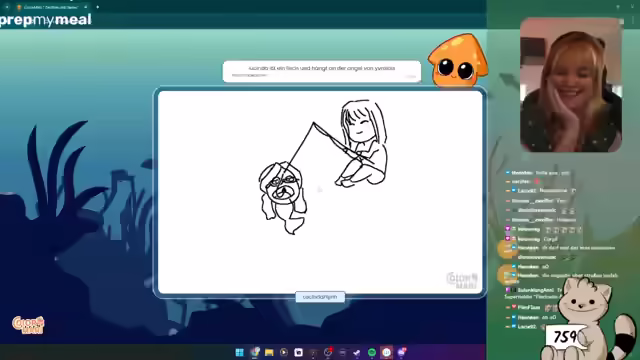The image size is (640, 360).
Task: Click the sentence prompt bubble above the drawing
Action: [x=322, y=71]
